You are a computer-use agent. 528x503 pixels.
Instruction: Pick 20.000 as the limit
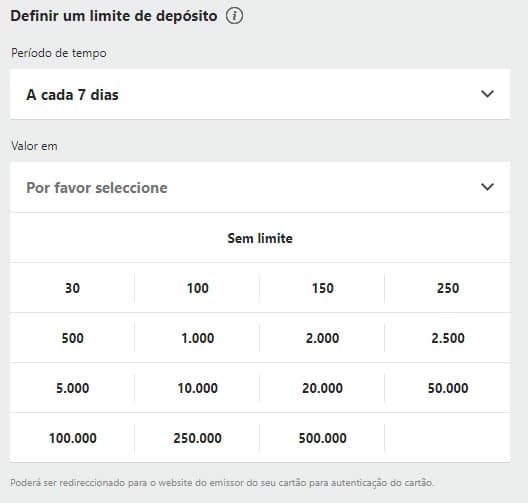[x=323, y=388]
